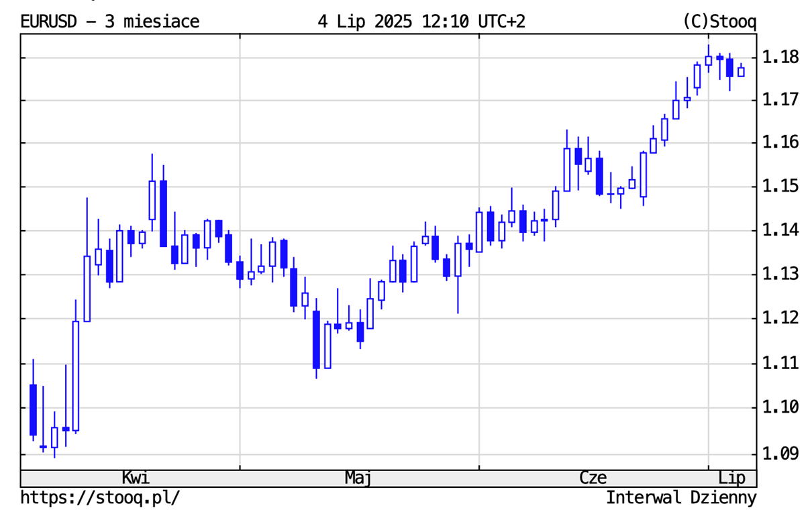This screenshot has height=510, width=812.
Task: Click the 1.14 price axis label
Action: pos(781,231)
